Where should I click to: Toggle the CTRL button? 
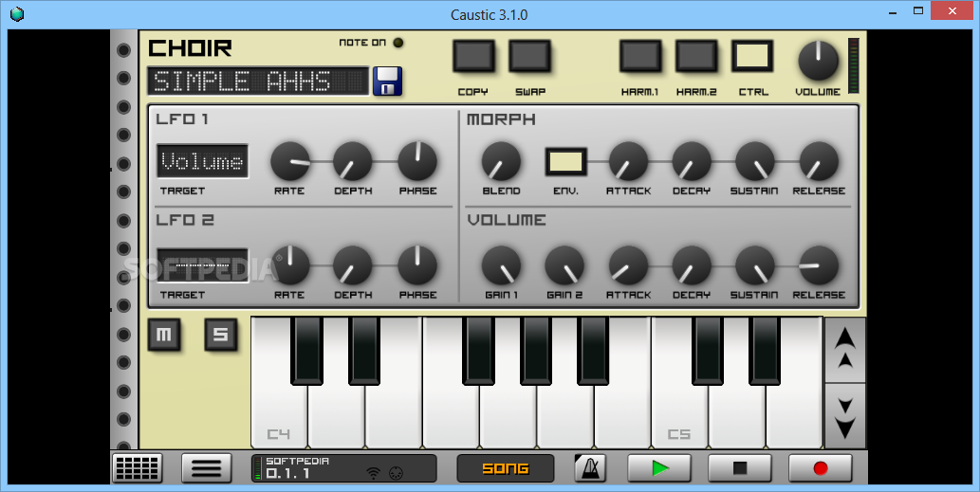(752, 57)
